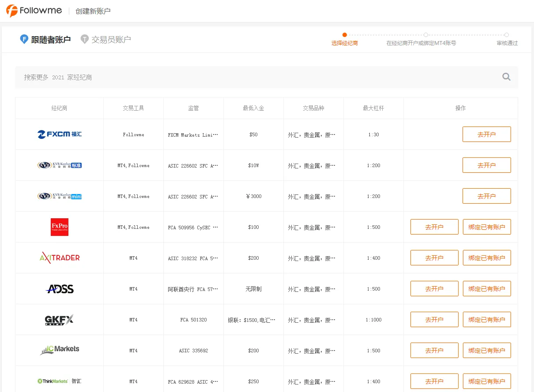Click the 操作 column header

460,108
